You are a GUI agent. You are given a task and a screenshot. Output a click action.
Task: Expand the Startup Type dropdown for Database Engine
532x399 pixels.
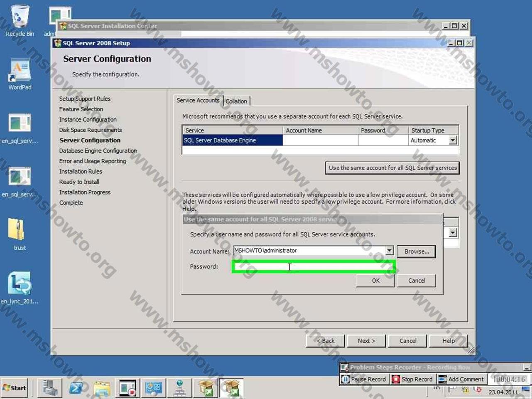point(453,140)
